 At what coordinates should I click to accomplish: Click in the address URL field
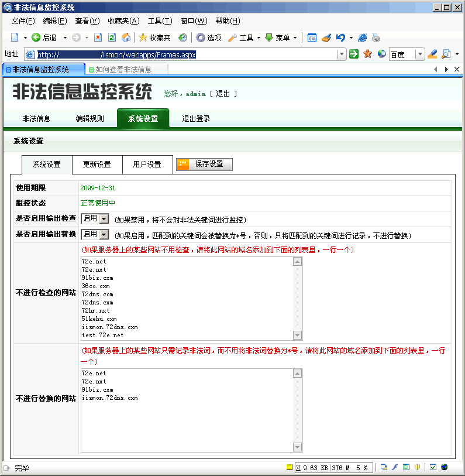click(x=185, y=54)
